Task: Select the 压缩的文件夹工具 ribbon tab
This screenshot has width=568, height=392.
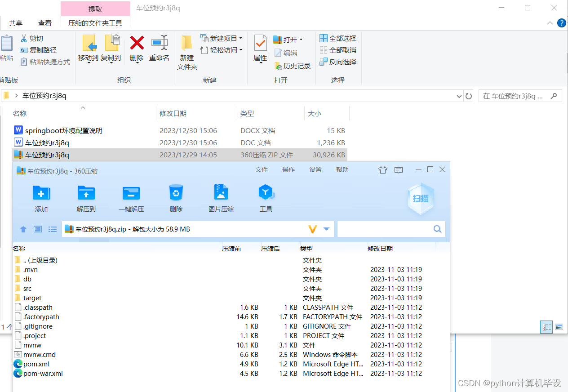Action: [x=95, y=23]
